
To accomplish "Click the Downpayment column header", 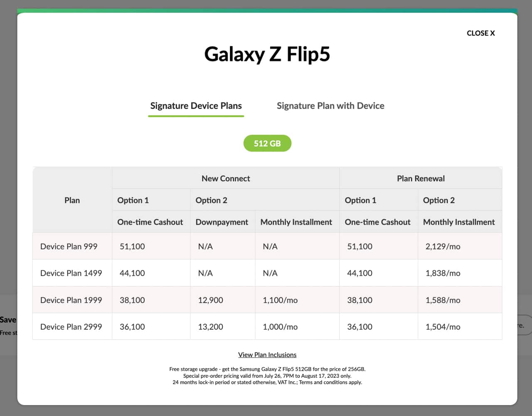I will click(222, 222).
